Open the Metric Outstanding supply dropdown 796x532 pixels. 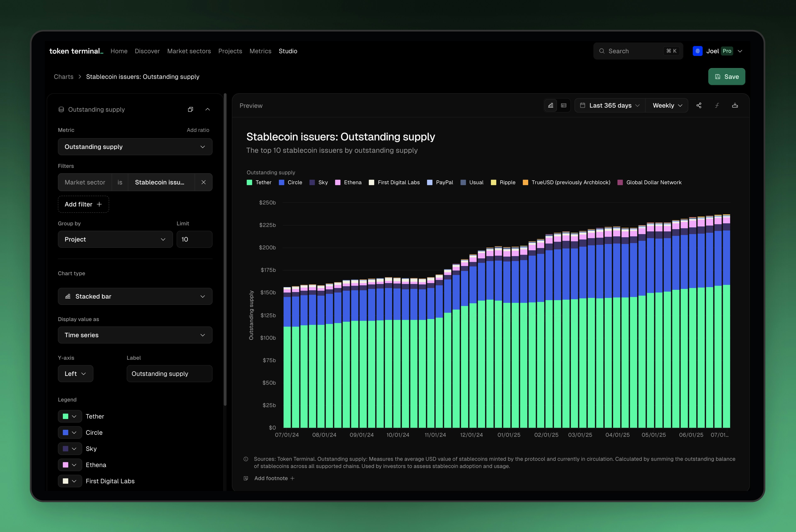[135, 147]
